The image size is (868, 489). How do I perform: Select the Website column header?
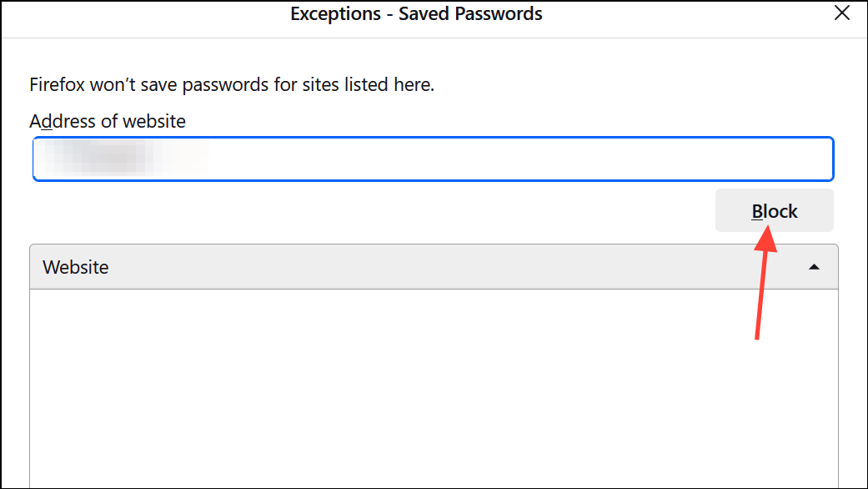[x=75, y=267]
